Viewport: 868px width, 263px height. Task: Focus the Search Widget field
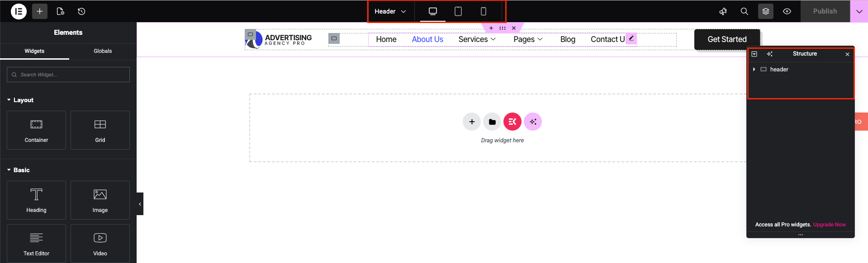click(68, 75)
